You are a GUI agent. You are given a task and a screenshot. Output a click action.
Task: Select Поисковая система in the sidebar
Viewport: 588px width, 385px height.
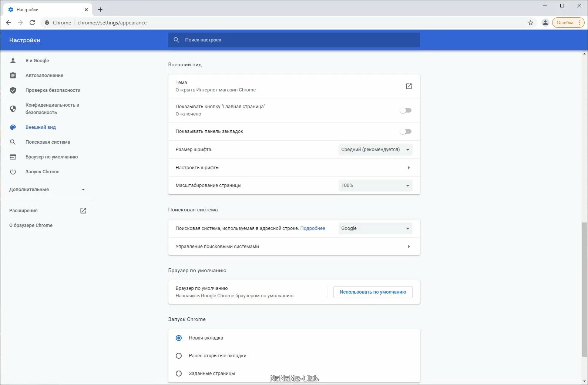click(48, 142)
